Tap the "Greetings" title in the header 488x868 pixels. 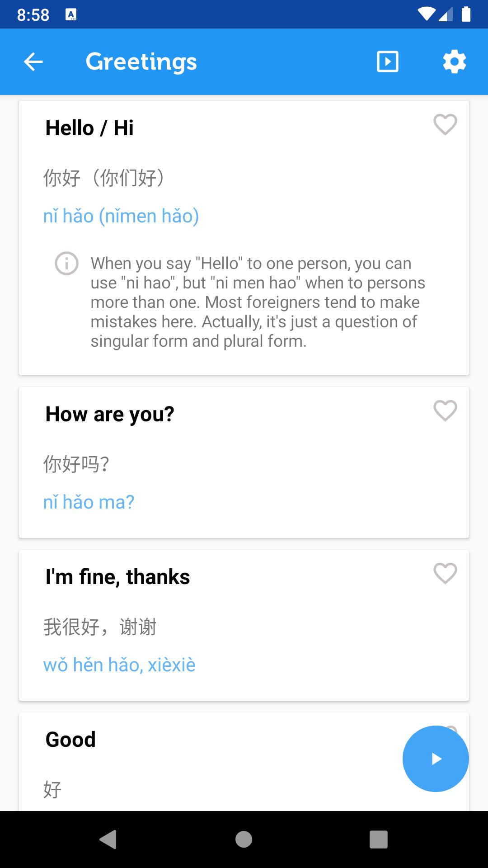coord(141,62)
